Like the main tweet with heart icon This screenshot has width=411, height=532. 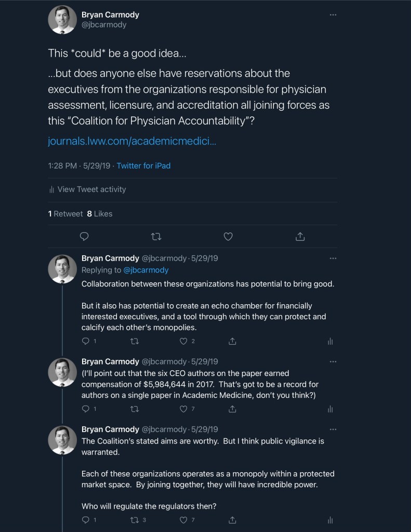click(228, 237)
